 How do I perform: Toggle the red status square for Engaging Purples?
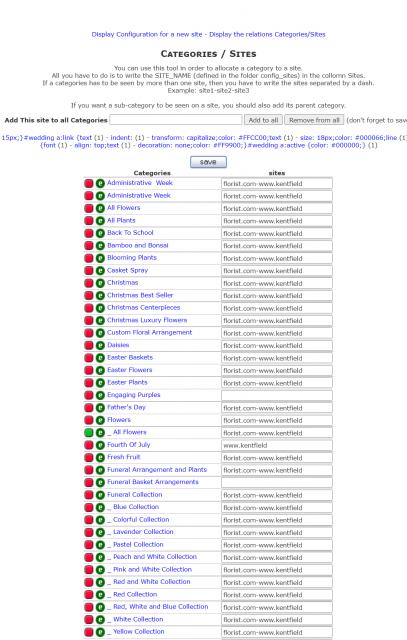click(x=89, y=396)
